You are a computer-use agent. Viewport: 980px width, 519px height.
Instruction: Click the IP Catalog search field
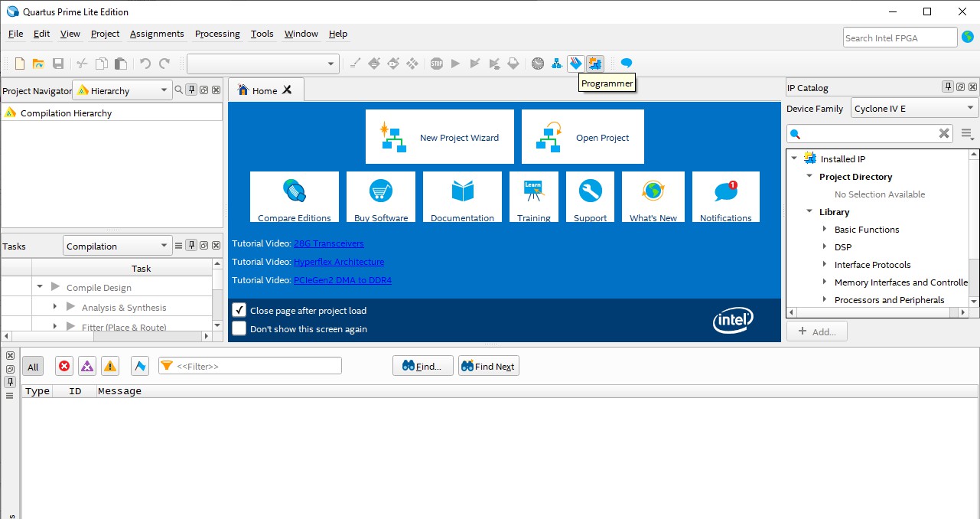[871, 134]
